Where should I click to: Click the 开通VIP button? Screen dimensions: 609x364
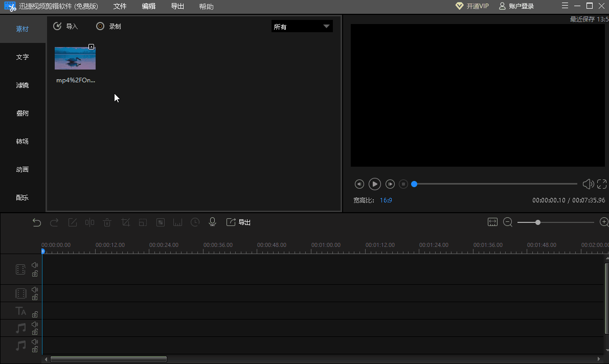[472, 6]
